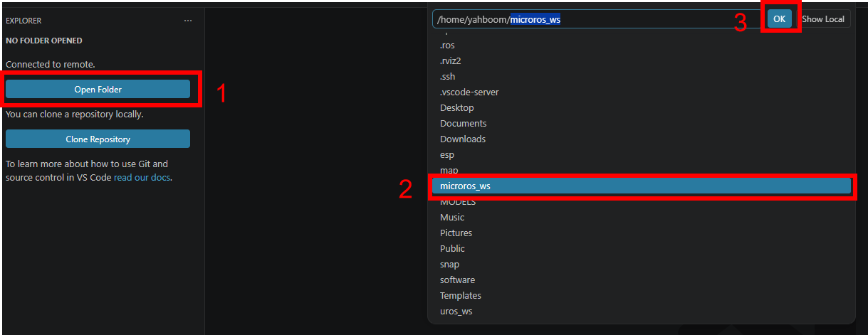Viewport: 868px width, 335px height.
Task: Click the folder path input field
Action: tap(598, 19)
